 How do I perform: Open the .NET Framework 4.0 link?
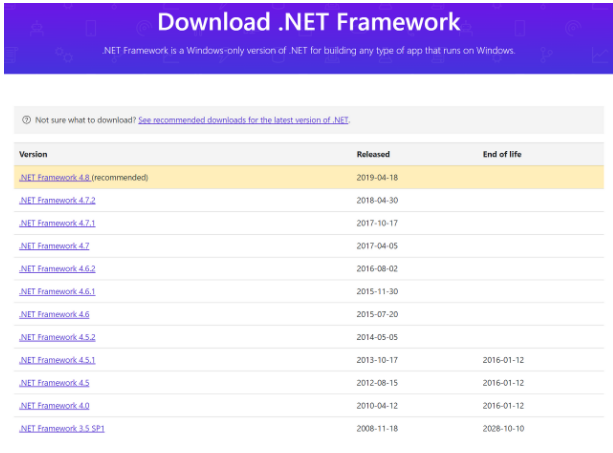[x=54, y=406]
